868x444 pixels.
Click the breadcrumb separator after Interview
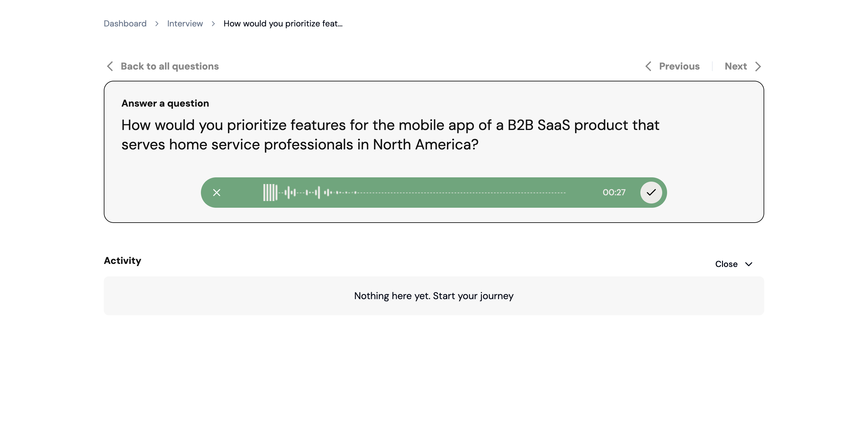pyautogui.click(x=213, y=24)
